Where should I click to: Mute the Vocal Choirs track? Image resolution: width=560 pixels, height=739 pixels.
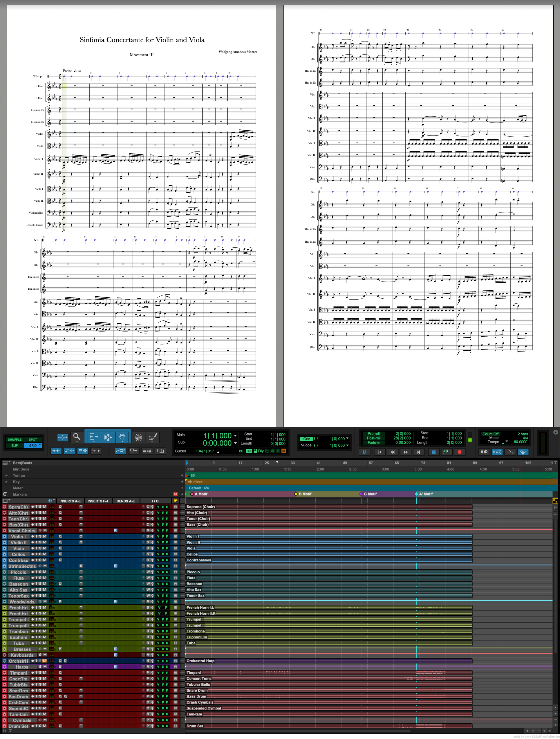coord(44,531)
